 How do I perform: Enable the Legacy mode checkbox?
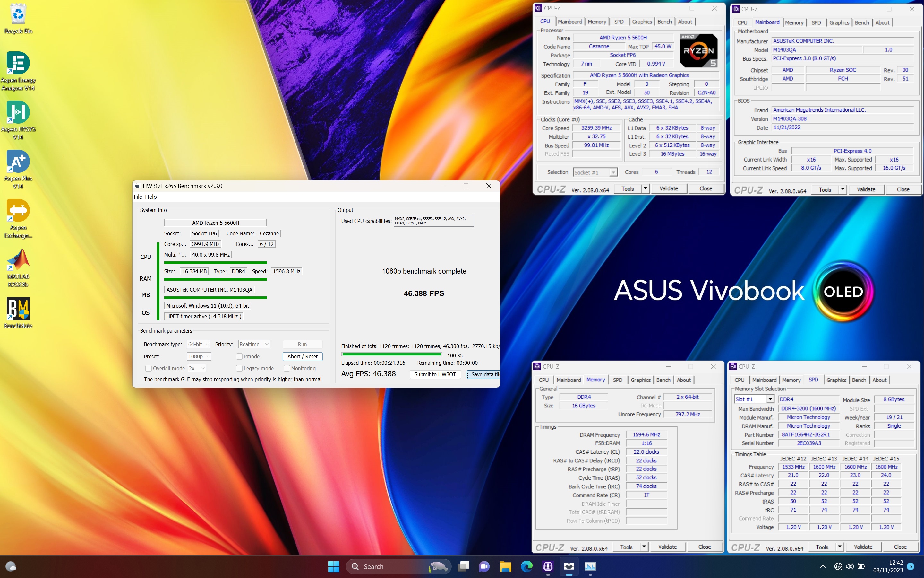coord(239,368)
